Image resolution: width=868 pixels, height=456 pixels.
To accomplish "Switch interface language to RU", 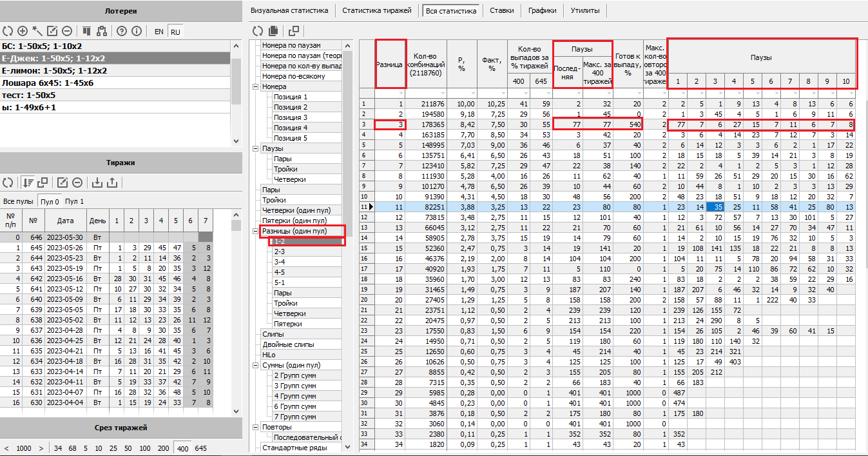I will click(175, 32).
